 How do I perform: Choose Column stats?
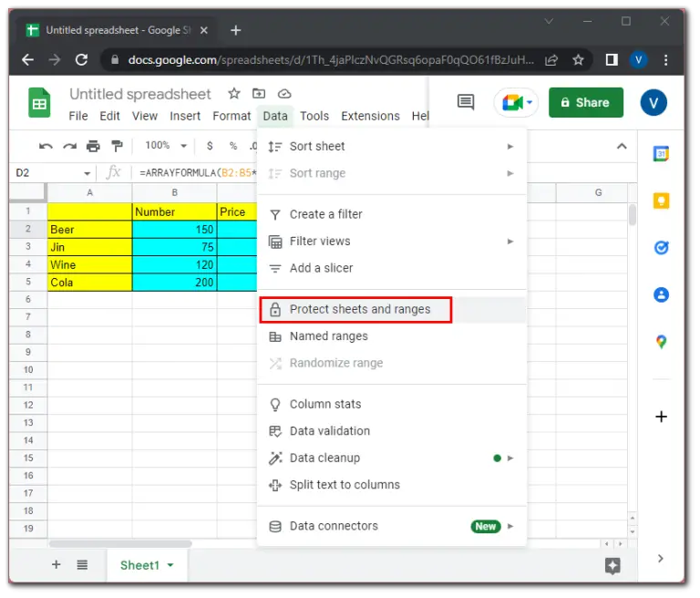pyautogui.click(x=392, y=404)
